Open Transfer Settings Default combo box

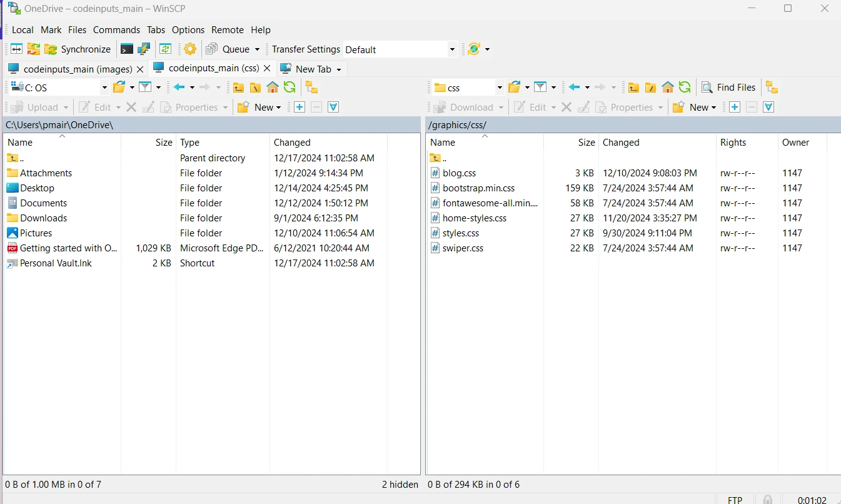click(400, 49)
